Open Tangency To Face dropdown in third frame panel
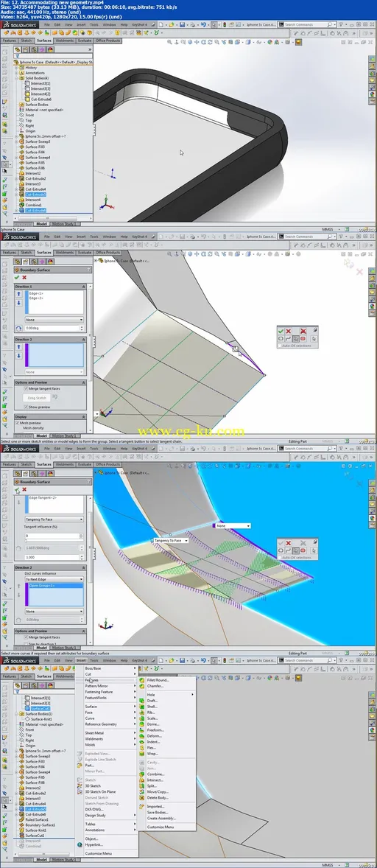This screenshot has height=868, width=377. pyautogui.click(x=54, y=519)
